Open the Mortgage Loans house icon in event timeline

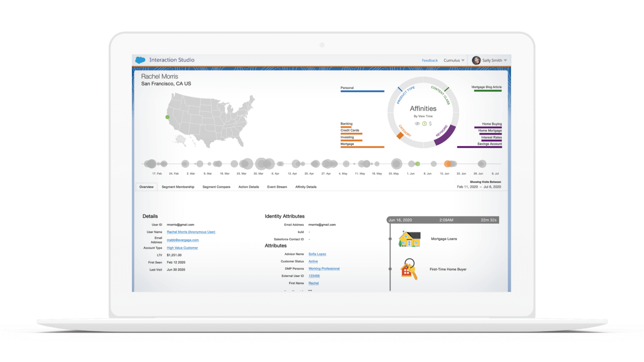(409, 239)
